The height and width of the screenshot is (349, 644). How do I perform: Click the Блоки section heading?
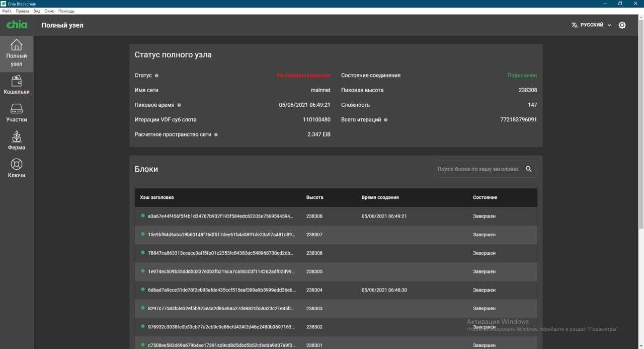[x=146, y=169]
